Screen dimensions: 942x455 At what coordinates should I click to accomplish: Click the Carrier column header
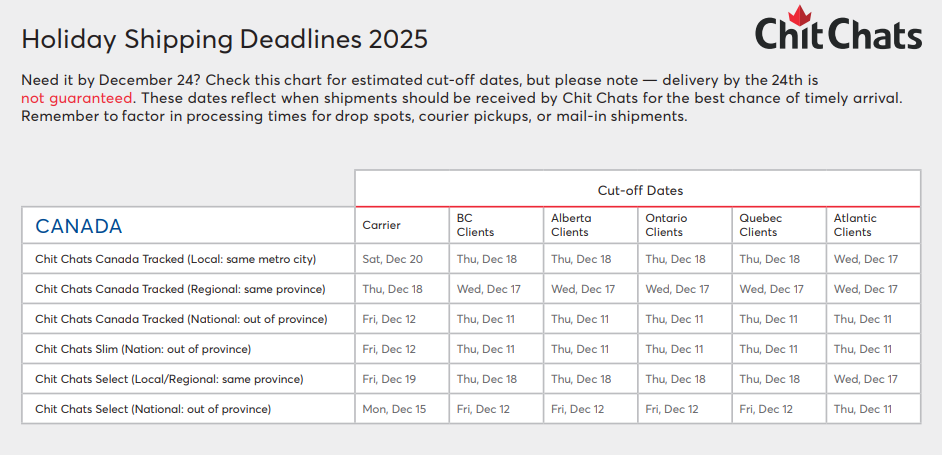tap(381, 226)
